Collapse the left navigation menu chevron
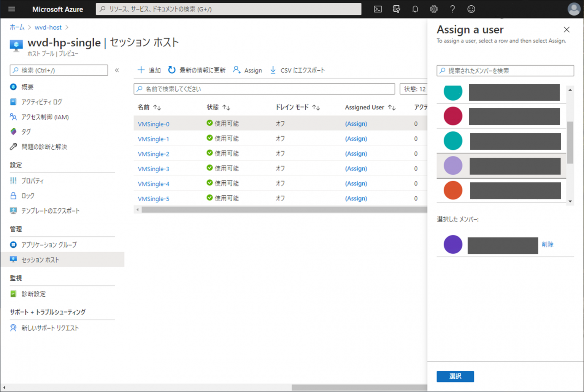Screen dimensions: 584x392 click(x=117, y=70)
